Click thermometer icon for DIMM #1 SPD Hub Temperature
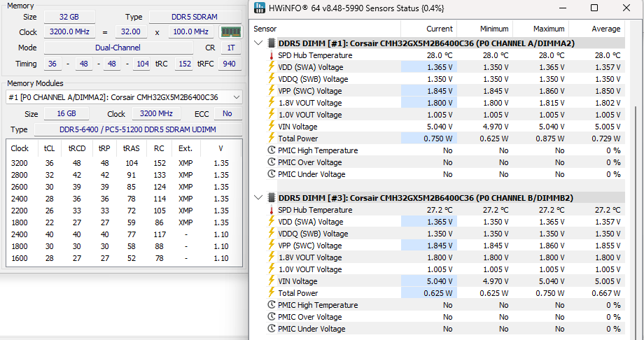 click(x=272, y=55)
